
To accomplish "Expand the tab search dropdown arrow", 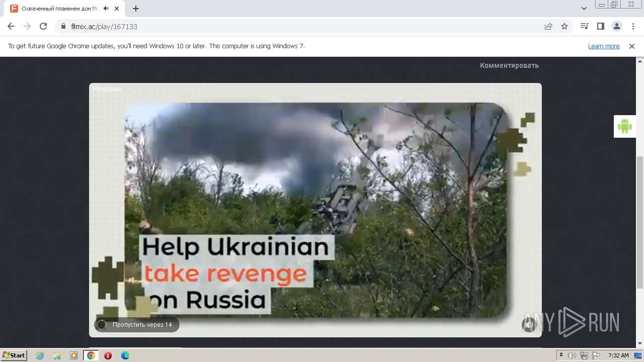I will pyautogui.click(x=584, y=9).
